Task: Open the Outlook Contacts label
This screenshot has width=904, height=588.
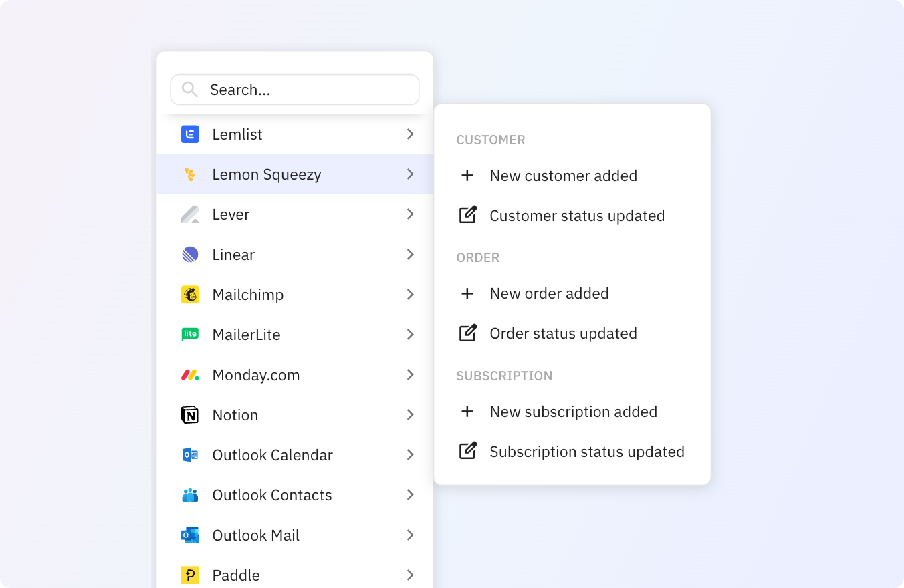Action: [272, 495]
